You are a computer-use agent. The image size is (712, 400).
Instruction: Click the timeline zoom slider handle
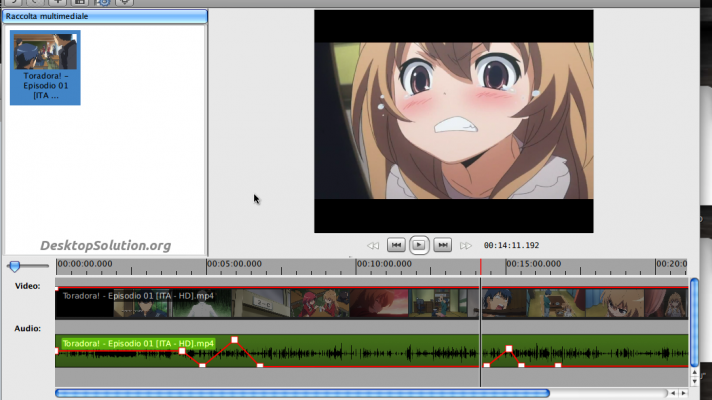point(15,266)
